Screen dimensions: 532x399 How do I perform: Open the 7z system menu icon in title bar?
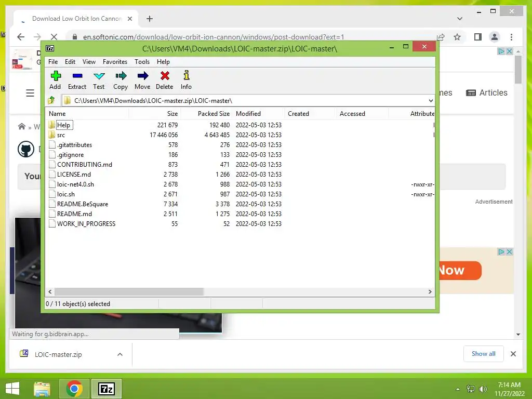tap(50, 48)
